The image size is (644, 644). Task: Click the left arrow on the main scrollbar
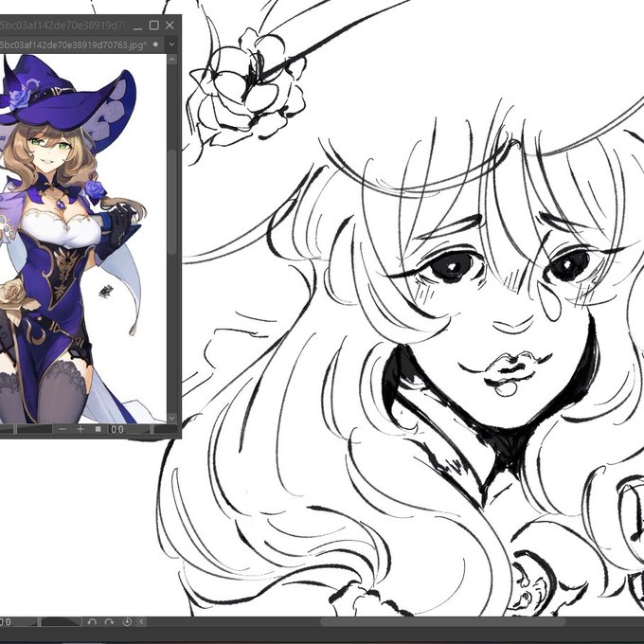[x=141, y=622]
